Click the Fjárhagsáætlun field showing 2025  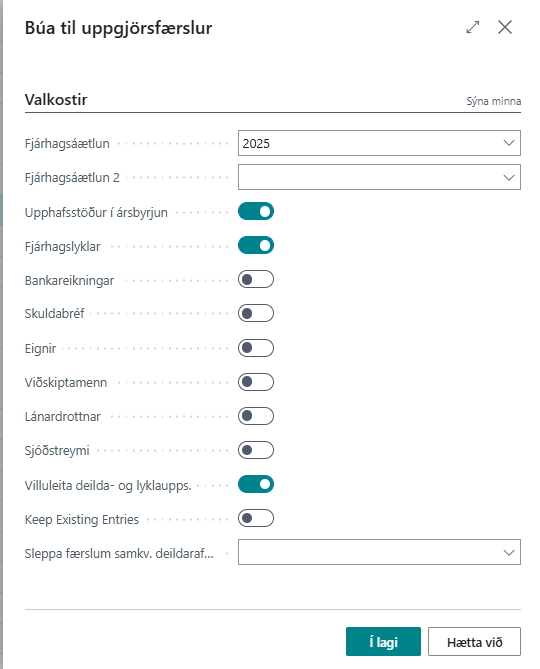379,143
